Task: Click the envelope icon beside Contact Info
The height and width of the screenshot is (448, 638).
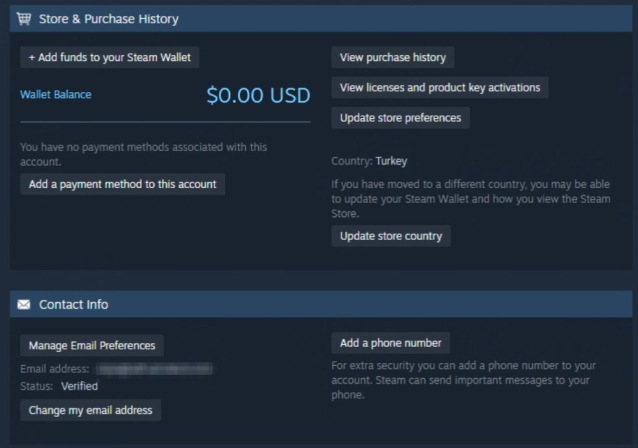Action: pyautogui.click(x=24, y=304)
